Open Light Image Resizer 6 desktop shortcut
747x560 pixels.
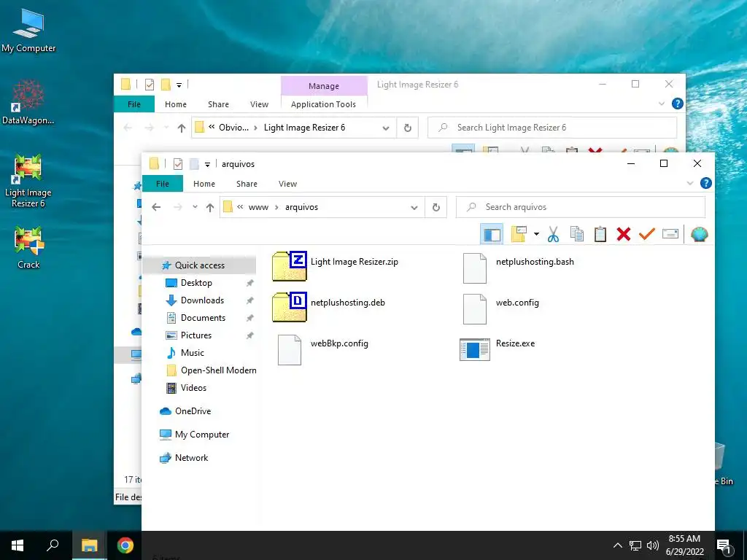[28, 181]
